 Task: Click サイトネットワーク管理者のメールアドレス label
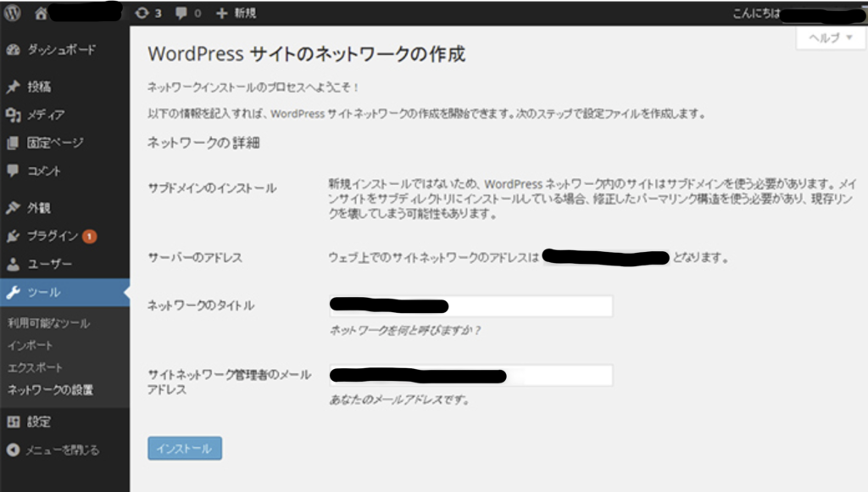point(229,383)
